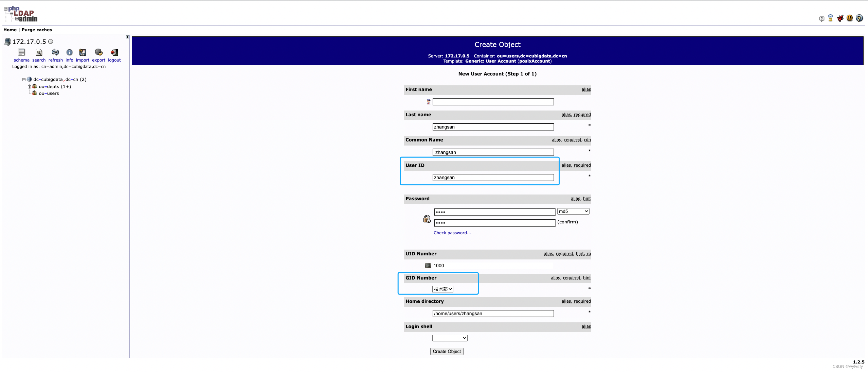Click the Home menu item

coord(10,30)
